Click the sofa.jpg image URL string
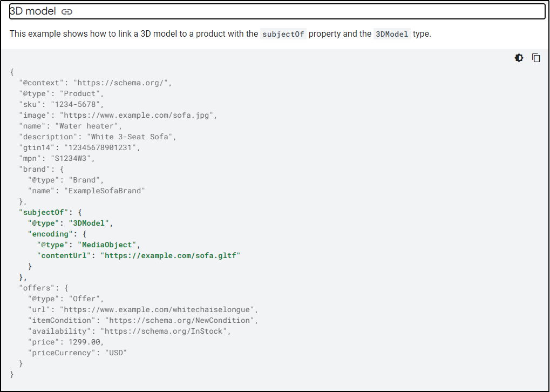The width and height of the screenshot is (550, 392). click(138, 115)
